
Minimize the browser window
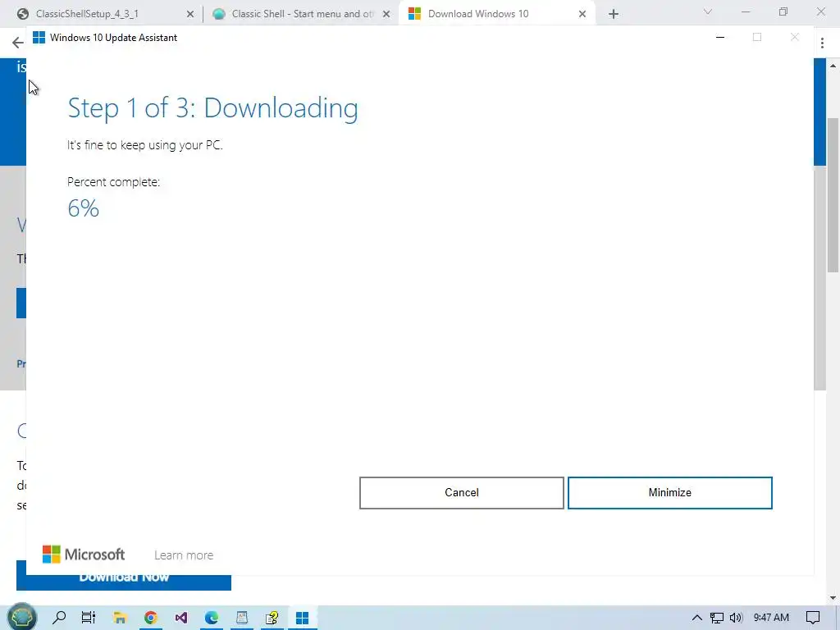745,11
